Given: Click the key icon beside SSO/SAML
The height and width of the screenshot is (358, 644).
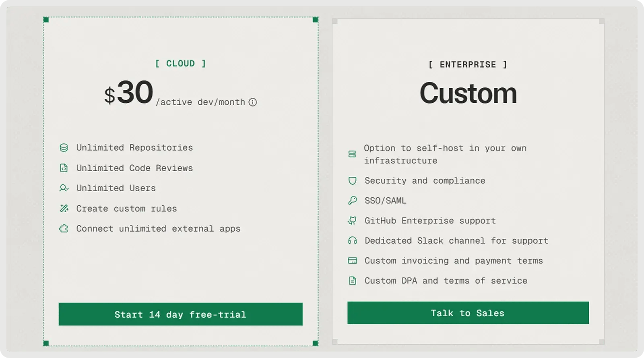Looking at the screenshot, I should click(352, 201).
